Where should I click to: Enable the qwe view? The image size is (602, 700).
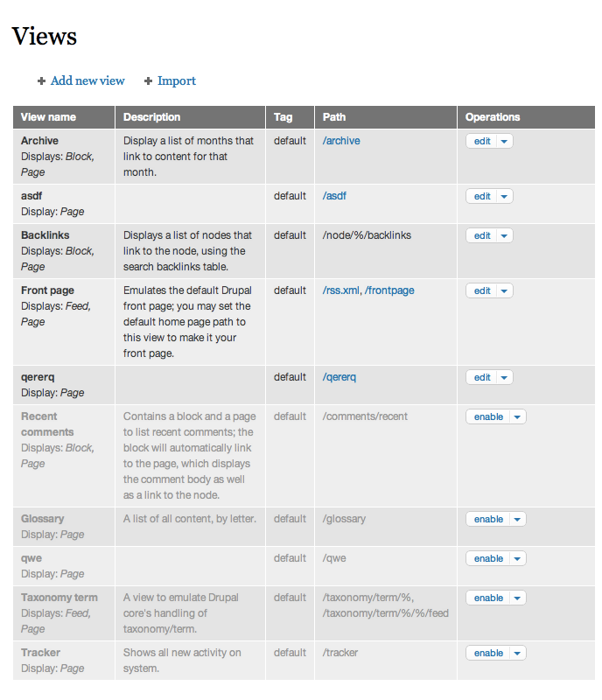click(x=488, y=559)
